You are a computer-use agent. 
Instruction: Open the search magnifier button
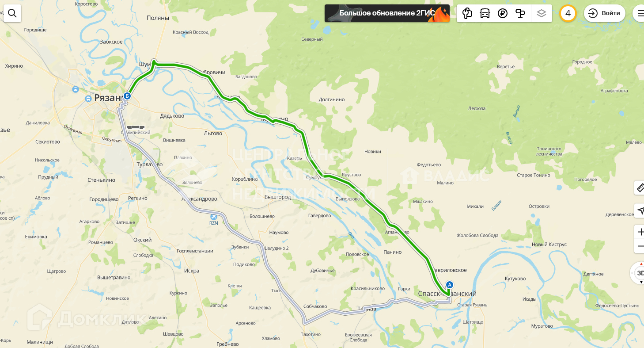[12, 13]
